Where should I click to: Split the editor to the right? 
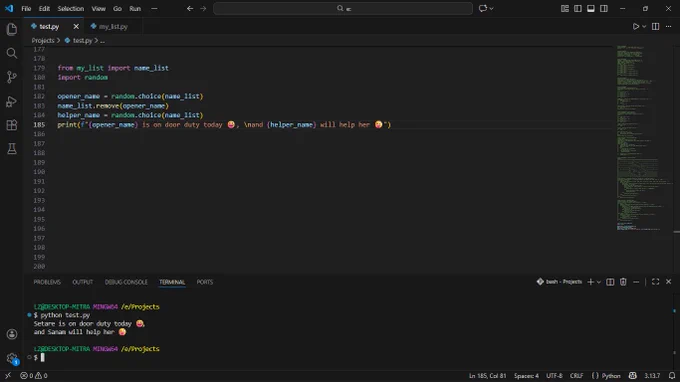pyautogui.click(x=655, y=26)
